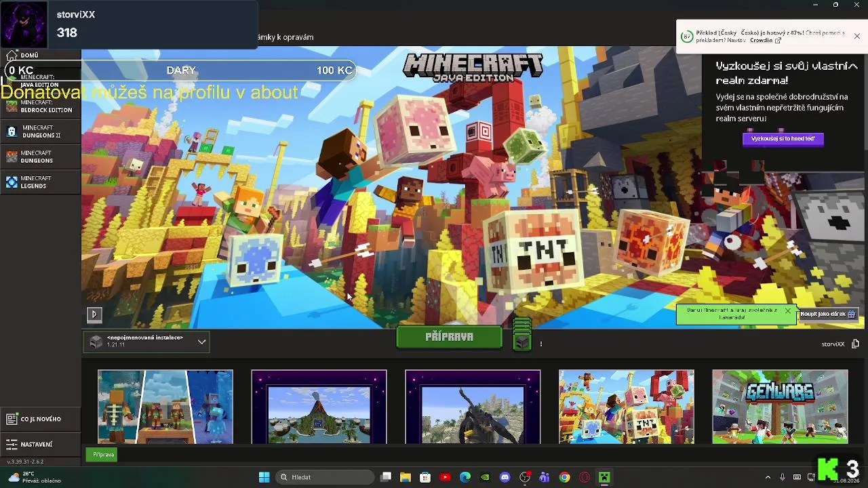Viewport: 868px width, 488px height.
Task: Click the touch keyboard tray icon
Action: pyautogui.click(x=797, y=477)
